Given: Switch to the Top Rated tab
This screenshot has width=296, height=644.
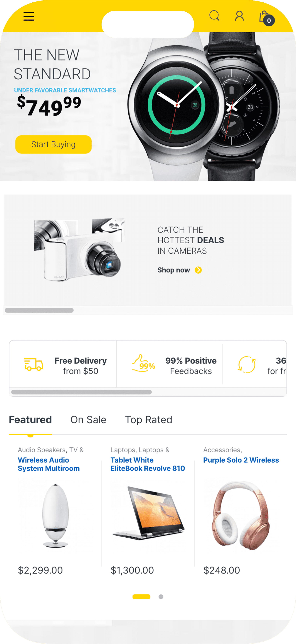Looking at the screenshot, I should (x=149, y=420).
